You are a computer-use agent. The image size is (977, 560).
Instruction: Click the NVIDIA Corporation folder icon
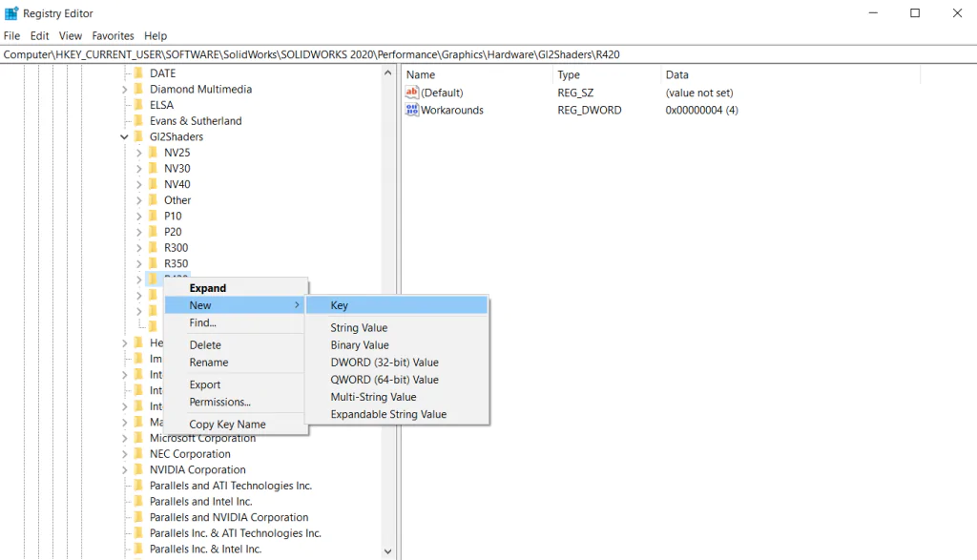coord(138,469)
